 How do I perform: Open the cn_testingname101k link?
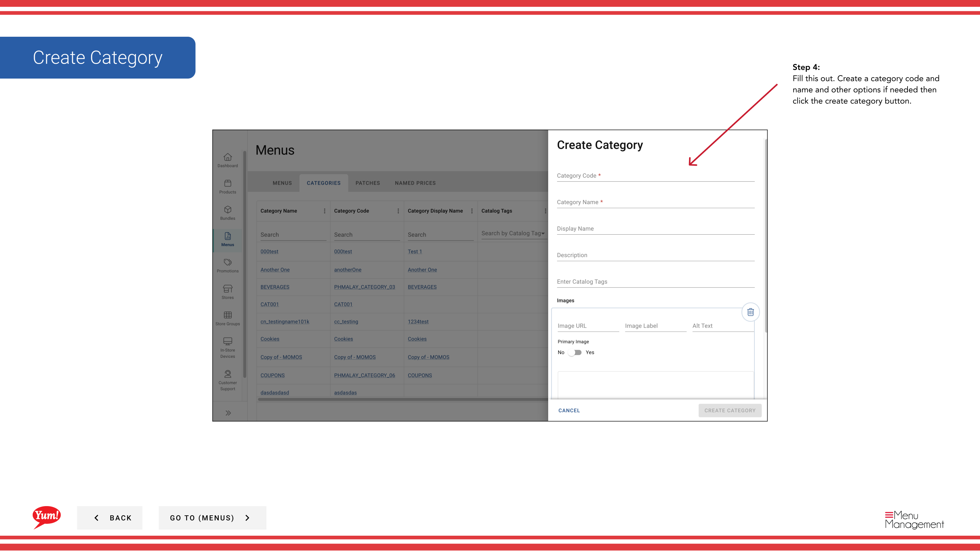tap(285, 322)
